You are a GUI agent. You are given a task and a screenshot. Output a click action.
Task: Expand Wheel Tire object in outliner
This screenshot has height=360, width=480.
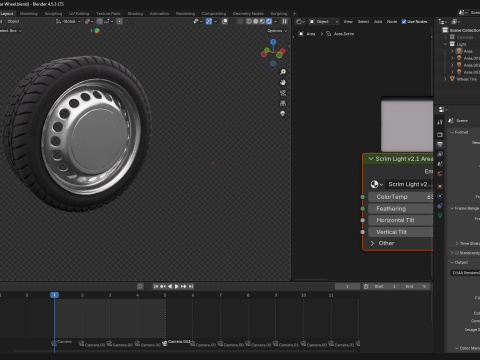445,79
